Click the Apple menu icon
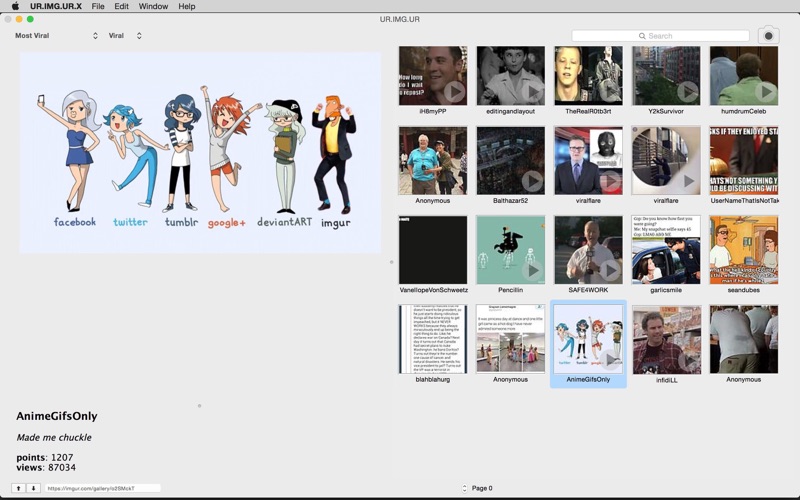 coord(15,6)
